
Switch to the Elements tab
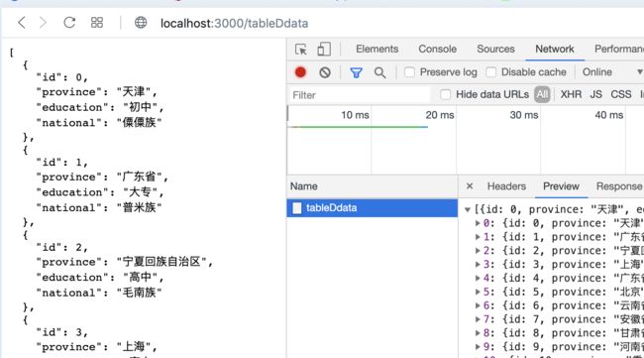click(x=377, y=49)
